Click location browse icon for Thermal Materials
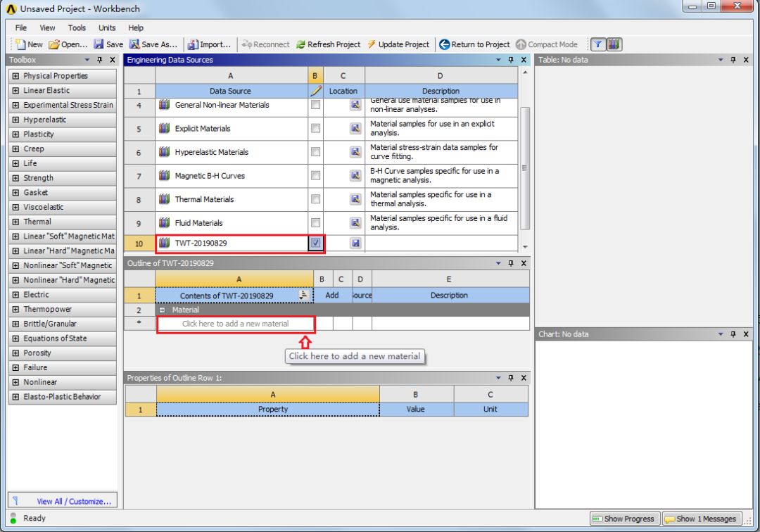 [355, 198]
